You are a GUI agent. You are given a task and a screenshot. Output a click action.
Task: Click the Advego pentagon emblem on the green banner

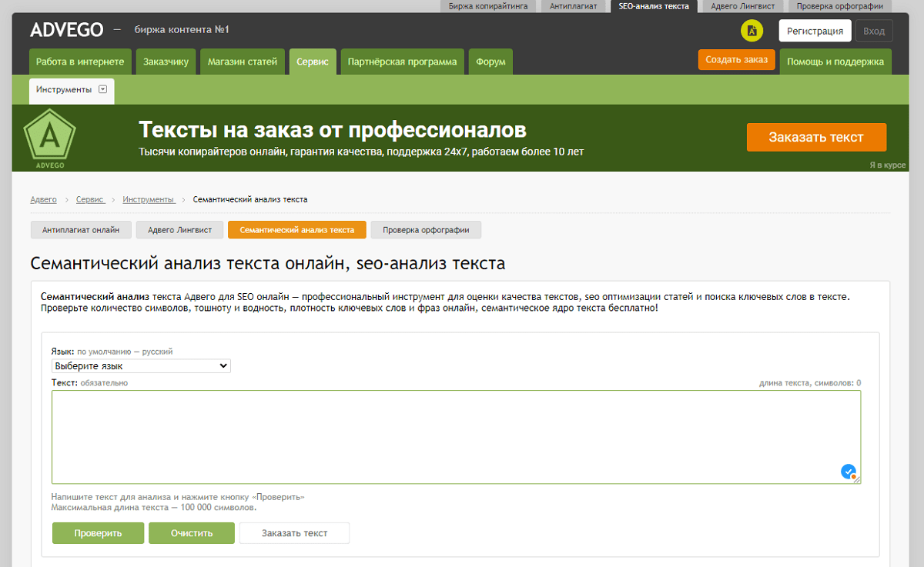(x=49, y=137)
